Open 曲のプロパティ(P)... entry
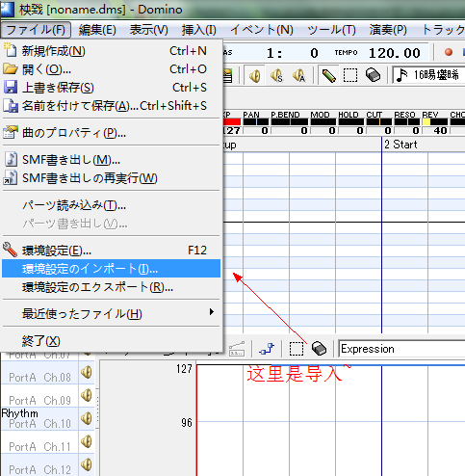 (x=111, y=133)
